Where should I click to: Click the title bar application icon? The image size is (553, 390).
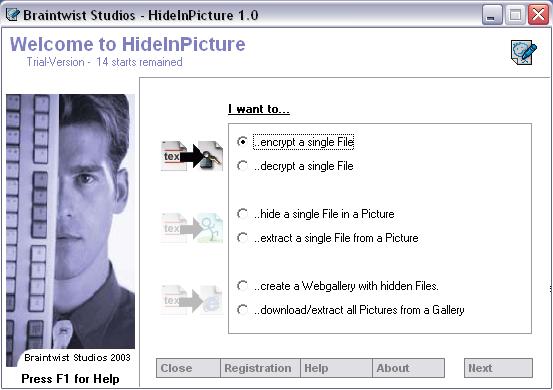13,15
